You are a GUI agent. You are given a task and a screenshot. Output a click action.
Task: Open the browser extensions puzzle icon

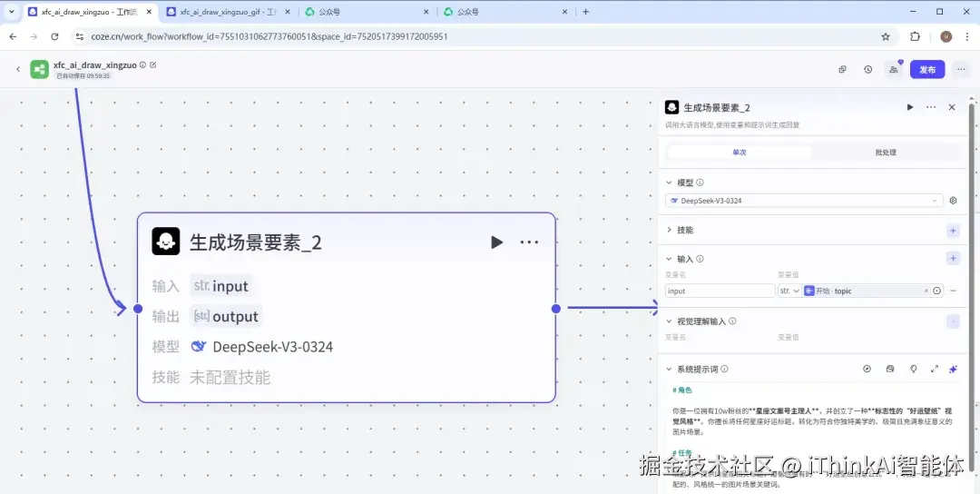(915, 37)
